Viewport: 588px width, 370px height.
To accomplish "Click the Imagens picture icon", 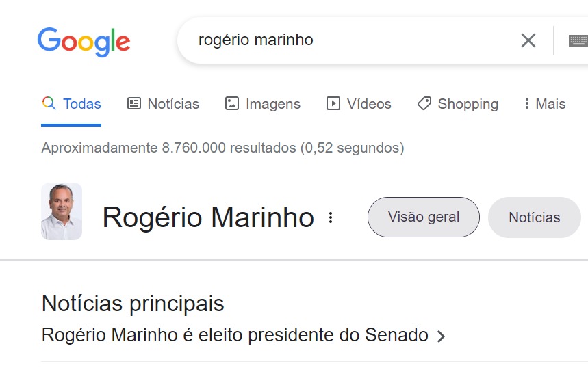I will [232, 104].
